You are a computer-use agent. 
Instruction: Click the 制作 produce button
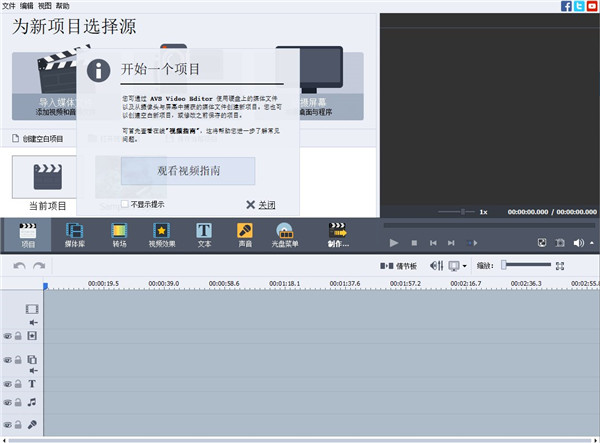[x=337, y=234]
